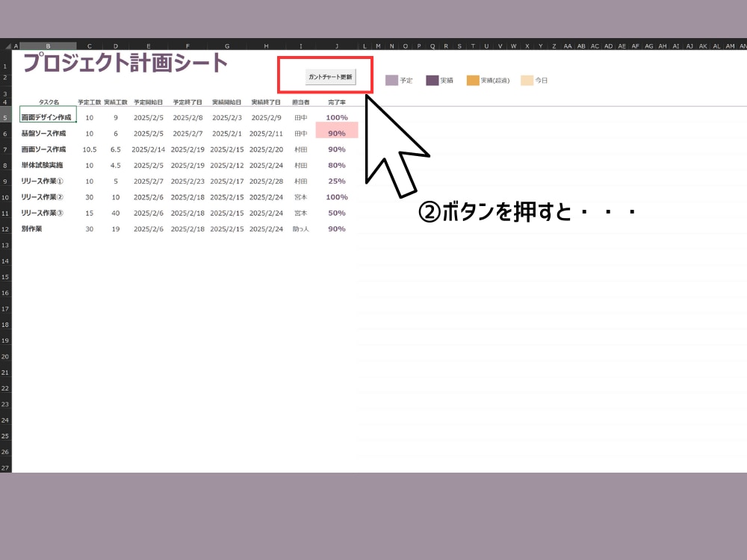
Task: Click the 40 actual hours cell
Action: pyautogui.click(x=115, y=214)
